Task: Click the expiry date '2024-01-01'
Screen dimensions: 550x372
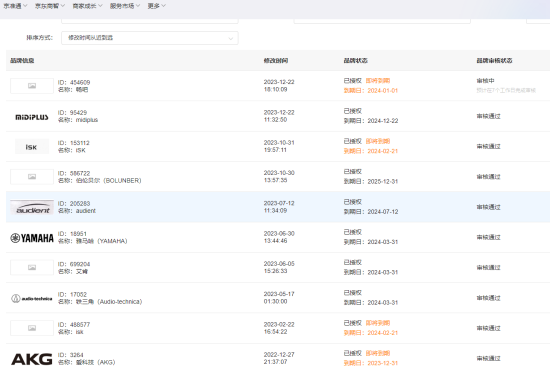Action: point(383,90)
